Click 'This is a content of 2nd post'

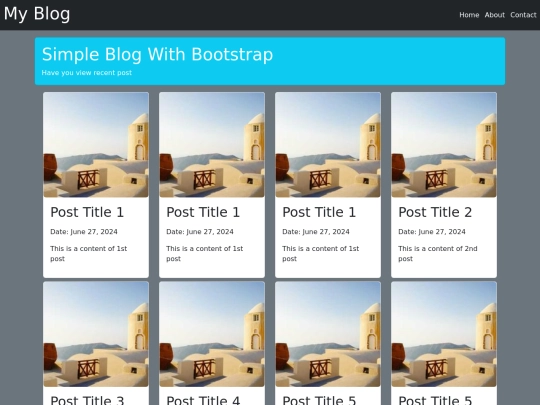click(x=438, y=253)
